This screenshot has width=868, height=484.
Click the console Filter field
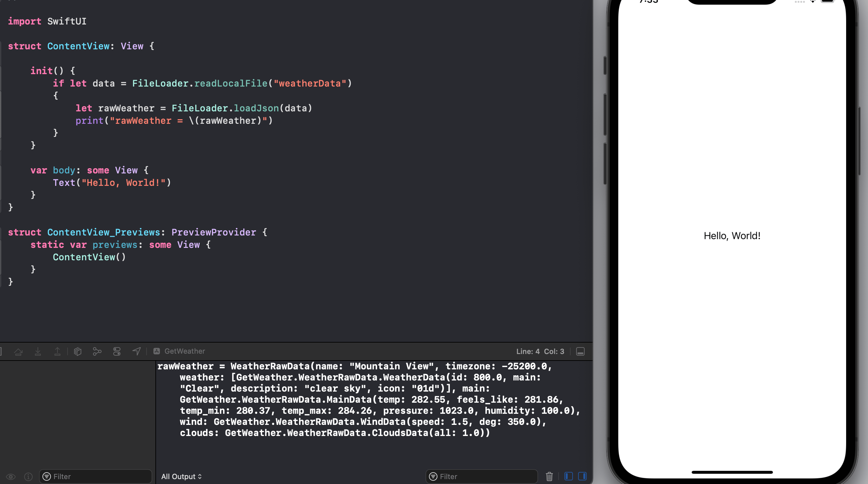pyautogui.click(x=481, y=476)
